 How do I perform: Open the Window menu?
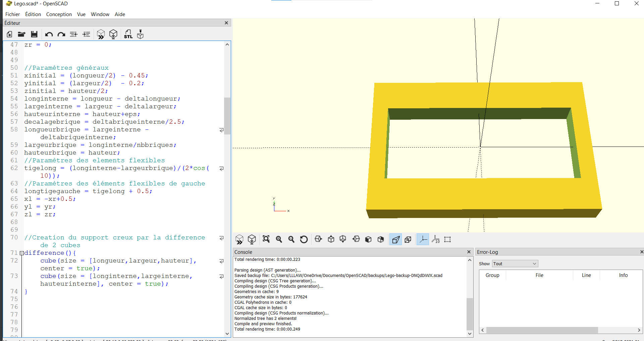click(x=100, y=14)
